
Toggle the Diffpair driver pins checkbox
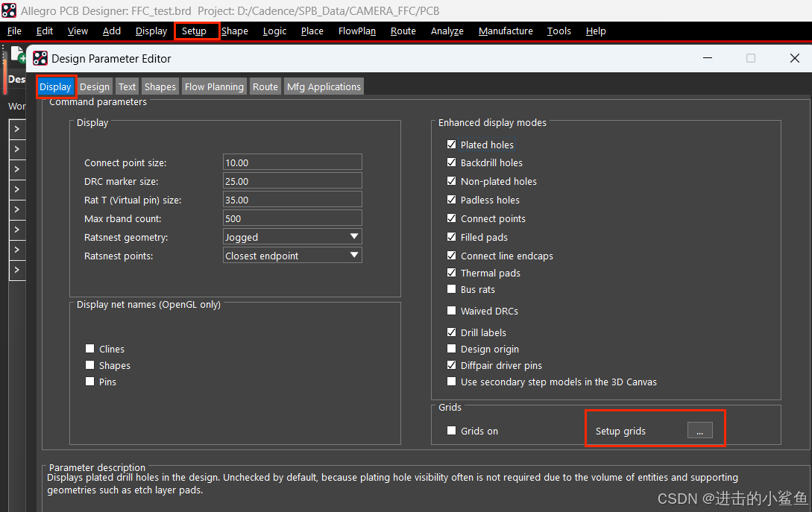452,365
